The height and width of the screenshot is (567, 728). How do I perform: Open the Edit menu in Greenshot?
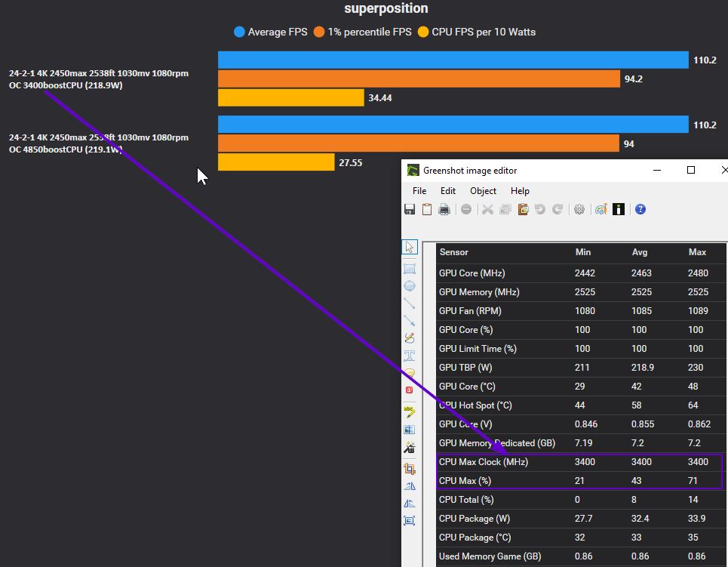(448, 191)
